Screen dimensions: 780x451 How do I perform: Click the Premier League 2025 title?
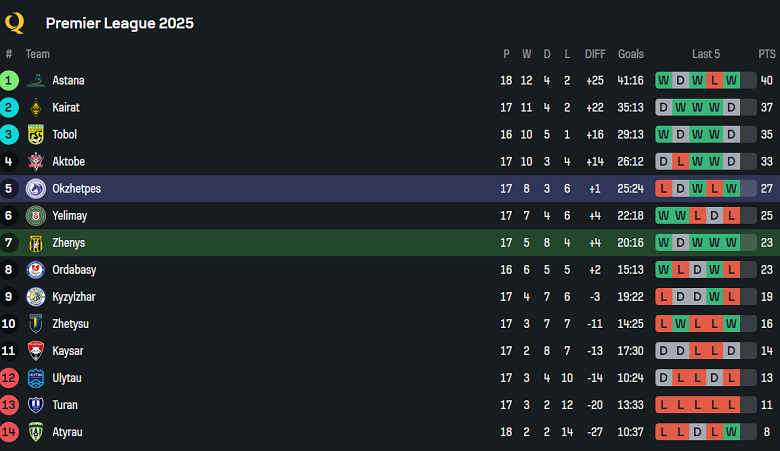(x=120, y=23)
